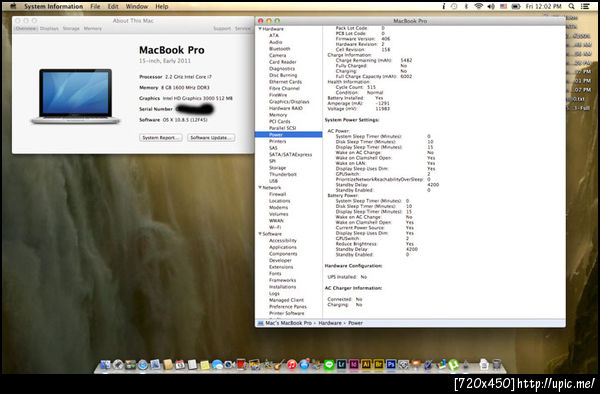Image resolution: width=600 pixels, height=394 pixels.
Task: Open the US flag input source menu
Action: (x=504, y=6)
